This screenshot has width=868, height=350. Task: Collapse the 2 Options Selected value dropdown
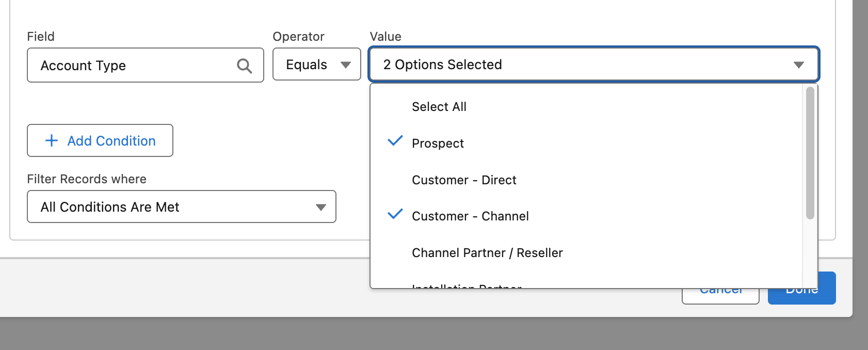point(593,65)
